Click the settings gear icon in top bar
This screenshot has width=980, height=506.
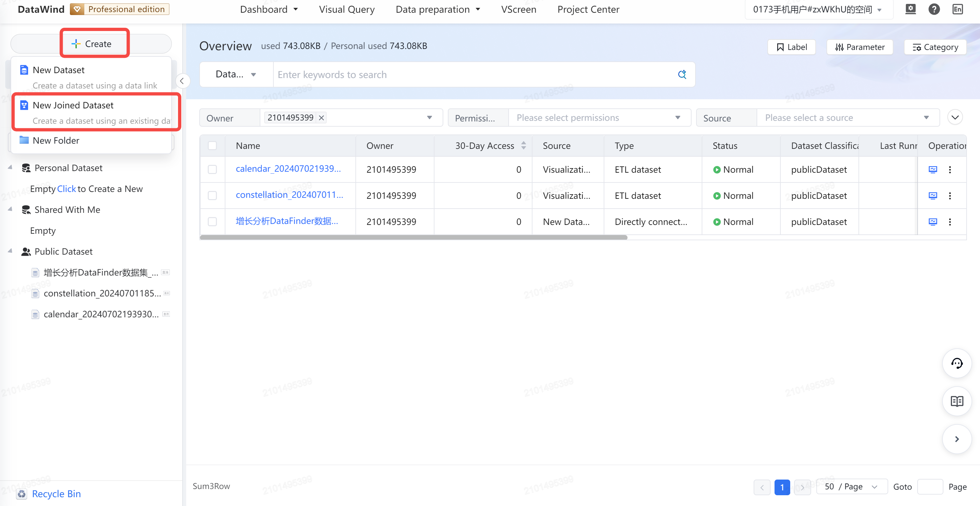910,9
